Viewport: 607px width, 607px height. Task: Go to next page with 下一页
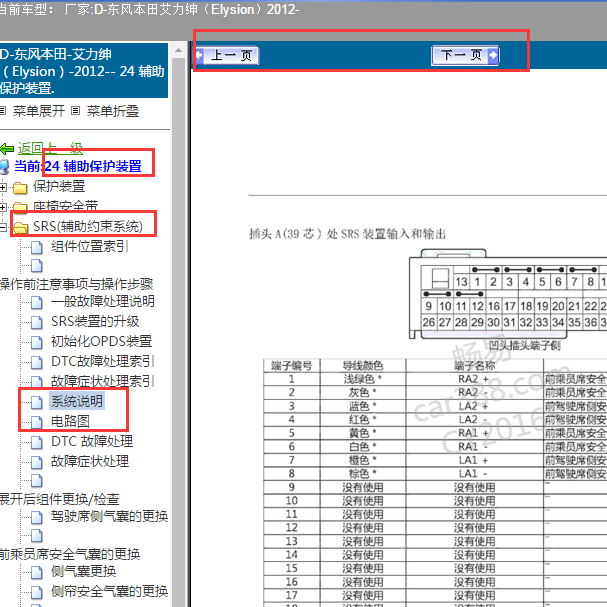pyautogui.click(x=465, y=56)
